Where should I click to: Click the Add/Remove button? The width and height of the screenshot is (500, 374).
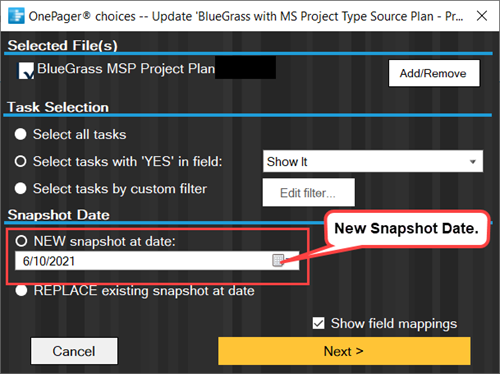tap(434, 73)
